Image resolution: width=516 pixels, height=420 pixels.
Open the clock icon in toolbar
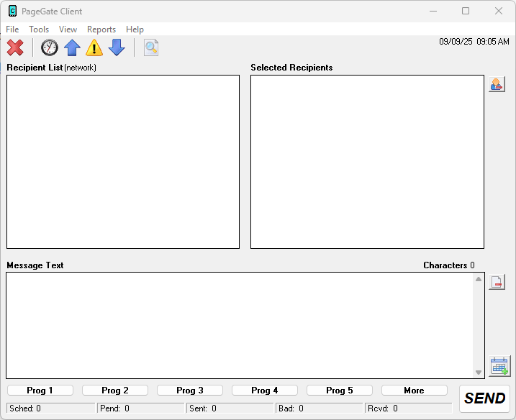coord(50,47)
